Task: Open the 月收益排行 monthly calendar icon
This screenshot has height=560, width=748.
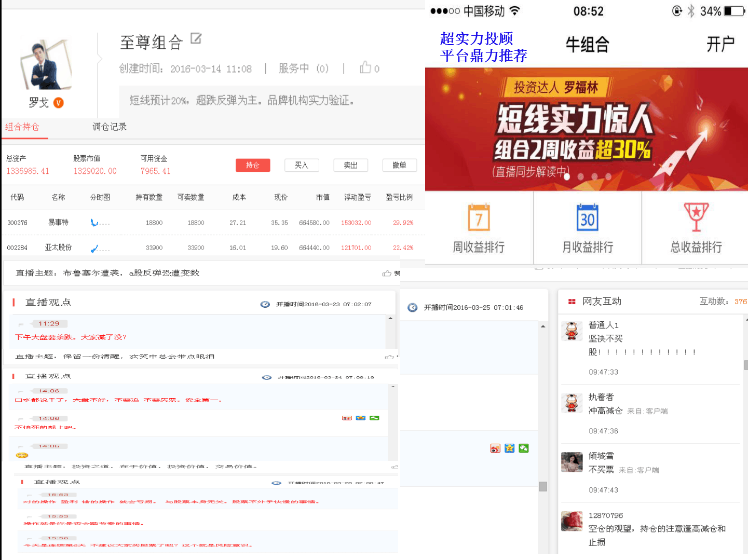Action: [x=587, y=218]
